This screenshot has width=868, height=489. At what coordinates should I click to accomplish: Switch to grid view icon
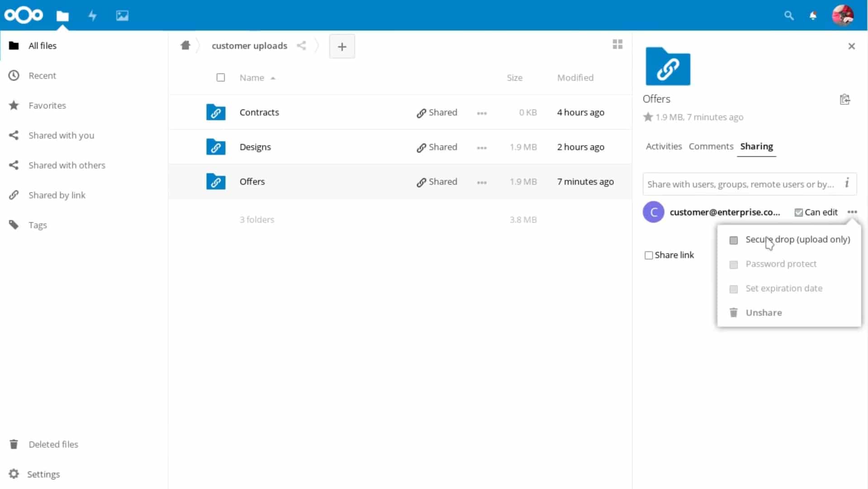click(x=617, y=44)
